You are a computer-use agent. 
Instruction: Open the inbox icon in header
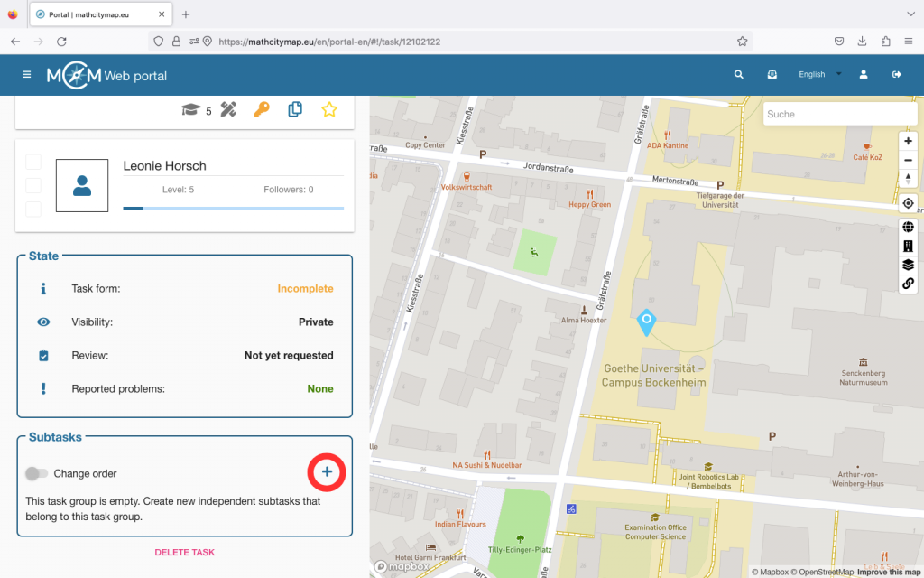pos(772,75)
